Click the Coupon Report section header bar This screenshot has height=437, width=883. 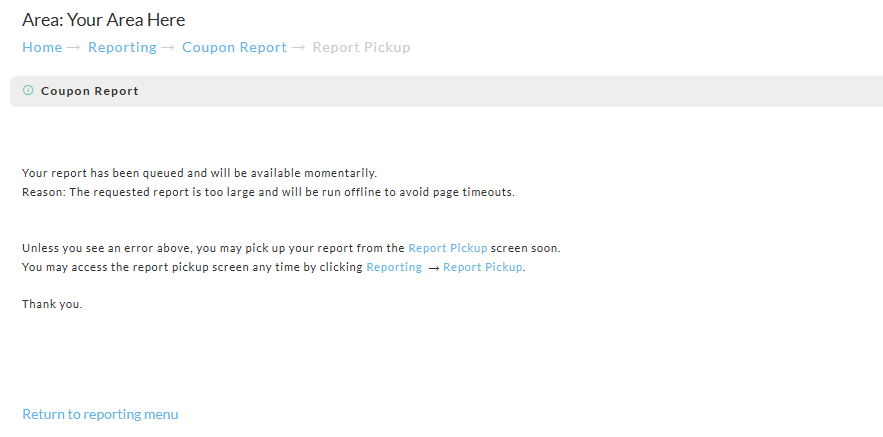point(447,91)
